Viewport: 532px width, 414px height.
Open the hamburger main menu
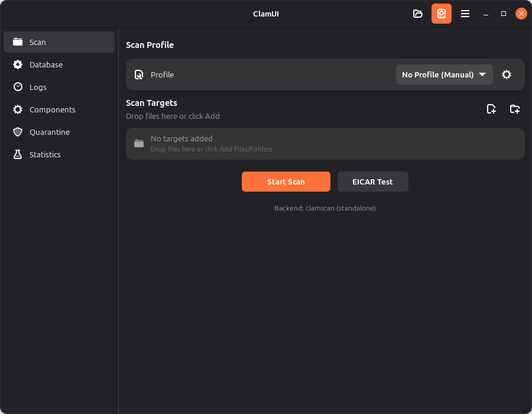(x=465, y=14)
